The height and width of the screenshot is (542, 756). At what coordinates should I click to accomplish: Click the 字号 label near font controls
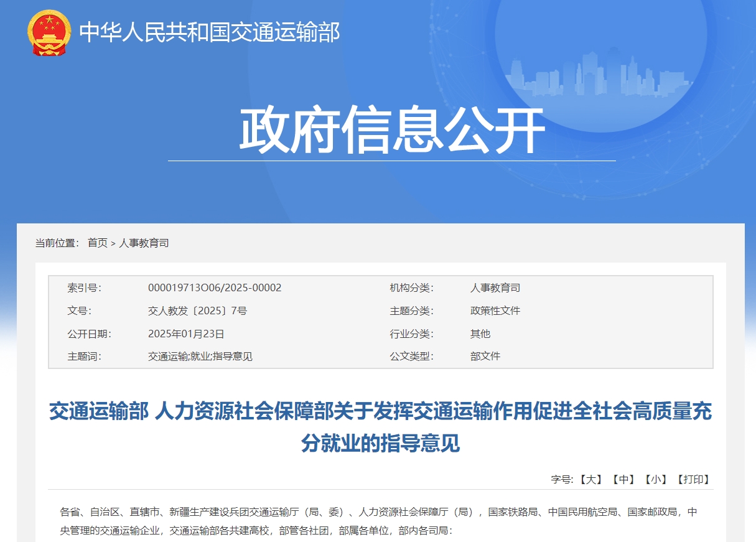[x=562, y=479]
